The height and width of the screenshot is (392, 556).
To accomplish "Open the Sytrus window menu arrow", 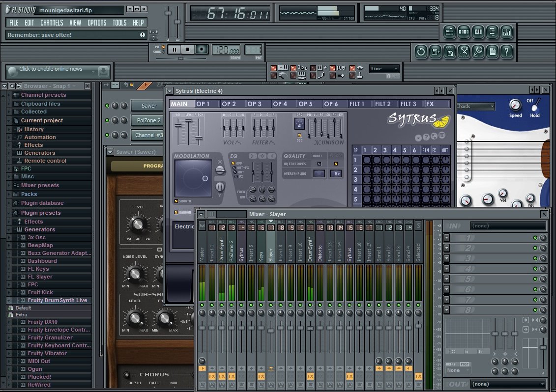I will 170,91.
